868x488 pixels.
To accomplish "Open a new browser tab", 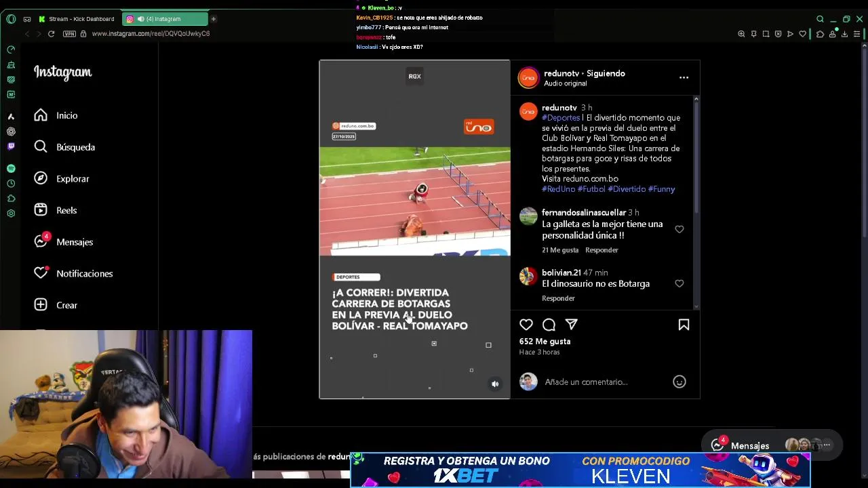I will tap(213, 19).
